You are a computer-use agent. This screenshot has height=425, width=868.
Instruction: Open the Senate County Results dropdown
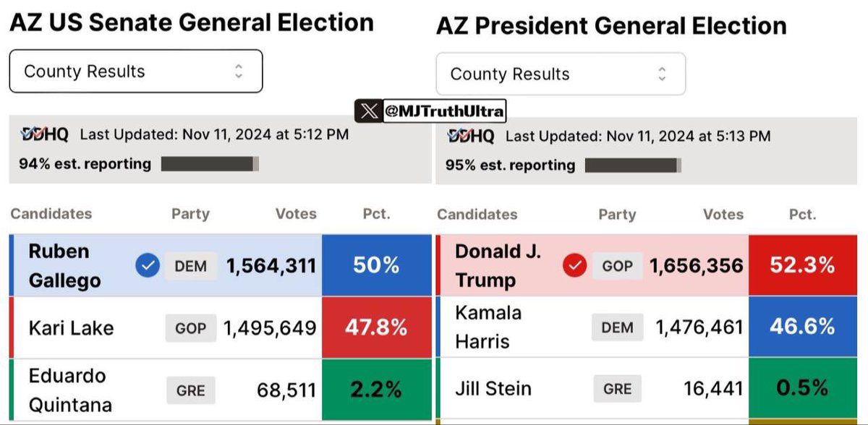tap(135, 71)
